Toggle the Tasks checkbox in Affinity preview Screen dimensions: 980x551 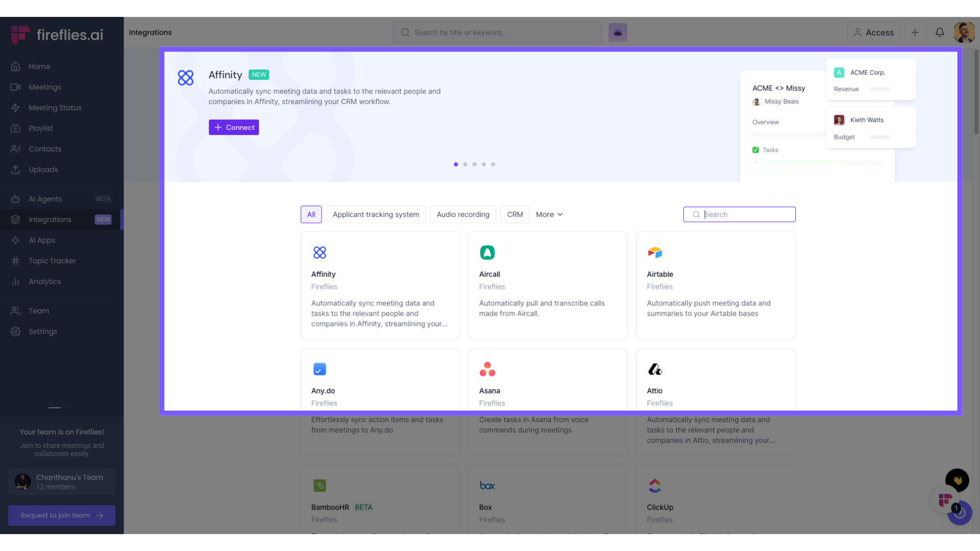755,150
